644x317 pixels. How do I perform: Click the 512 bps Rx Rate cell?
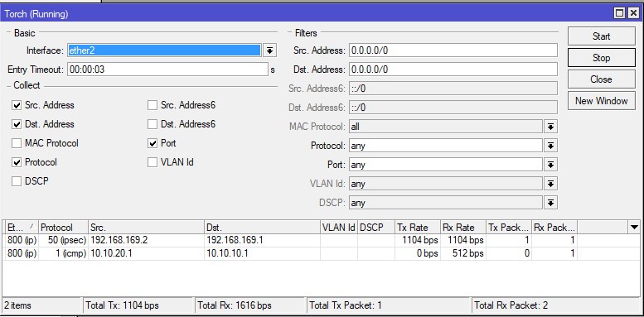pos(463,253)
